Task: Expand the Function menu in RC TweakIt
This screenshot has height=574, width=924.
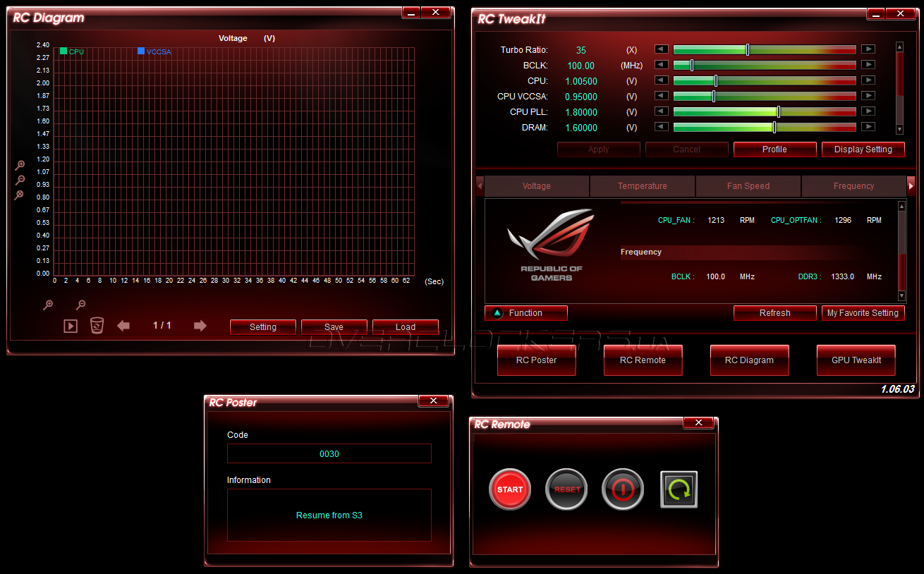Action: click(526, 313)
